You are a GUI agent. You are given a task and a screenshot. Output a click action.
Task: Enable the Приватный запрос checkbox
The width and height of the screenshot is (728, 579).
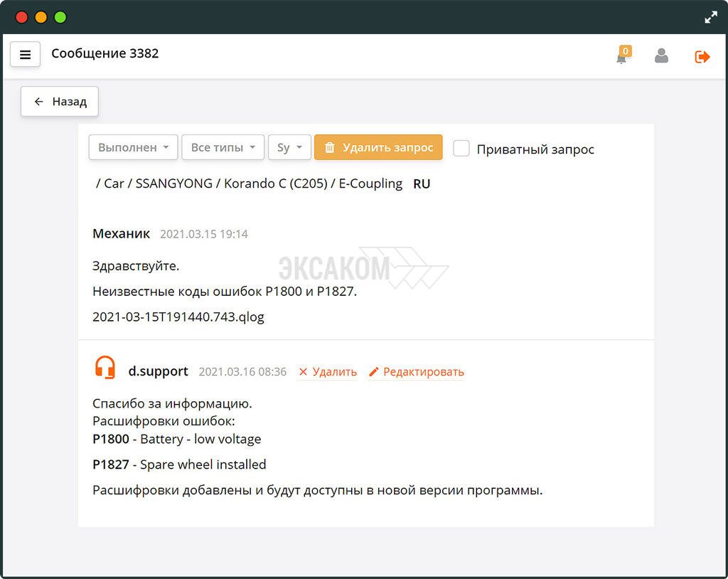pyautogui.click(x=461, y=149)
